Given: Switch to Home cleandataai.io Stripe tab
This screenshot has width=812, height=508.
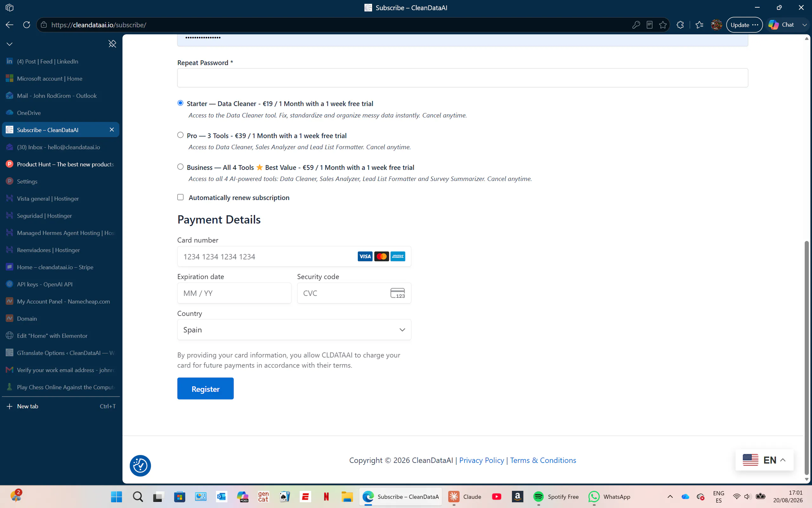Looking at the screenshot, I should (x=60, y=267).
